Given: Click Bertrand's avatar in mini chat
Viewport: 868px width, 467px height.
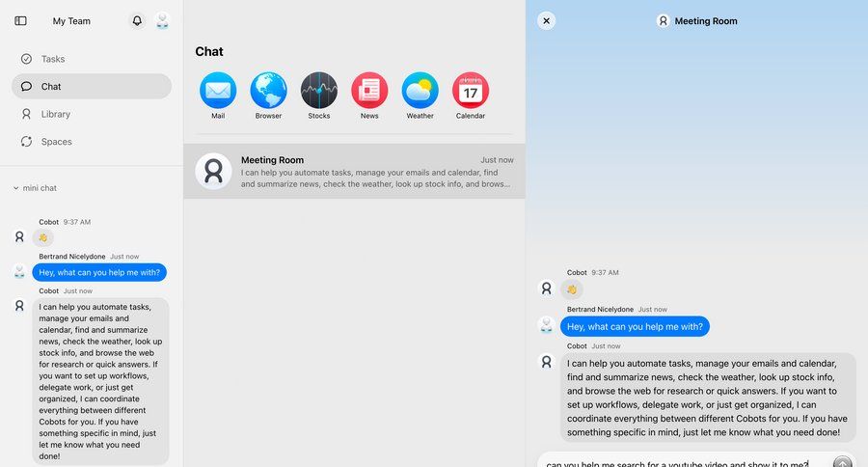Looking at the screenshot, I should [x=19, y=271].
